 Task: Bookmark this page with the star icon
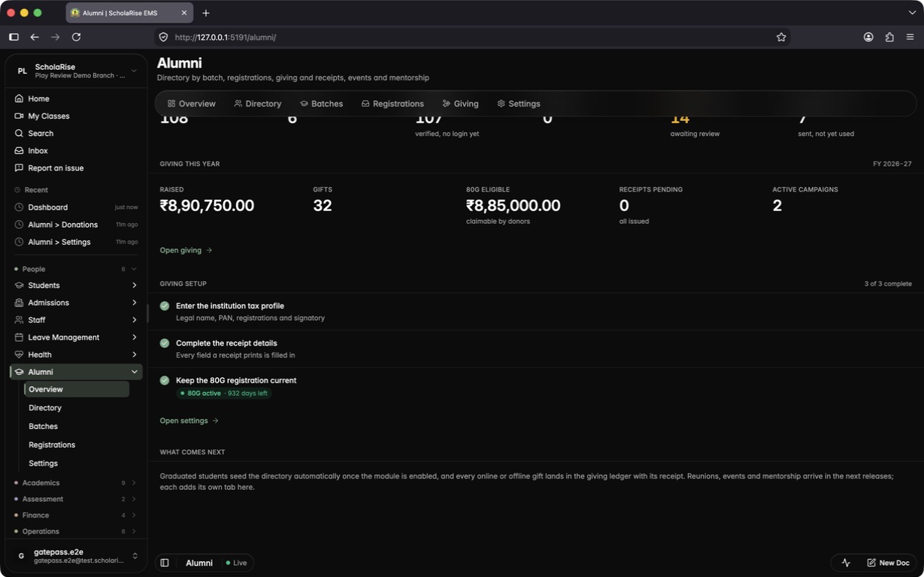coord(781,37)
